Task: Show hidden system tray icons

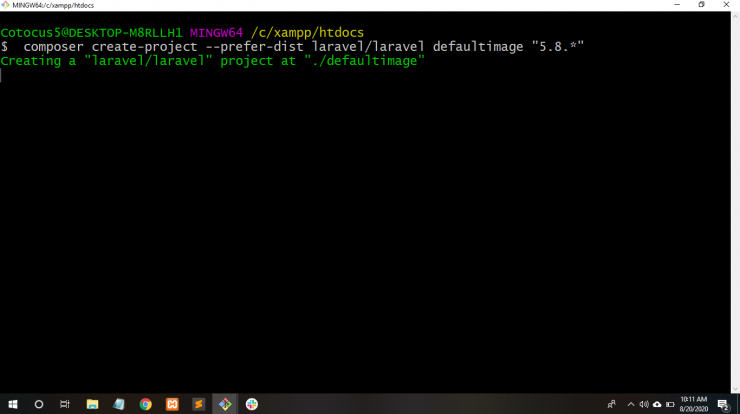Action: [x=631, y=404]
